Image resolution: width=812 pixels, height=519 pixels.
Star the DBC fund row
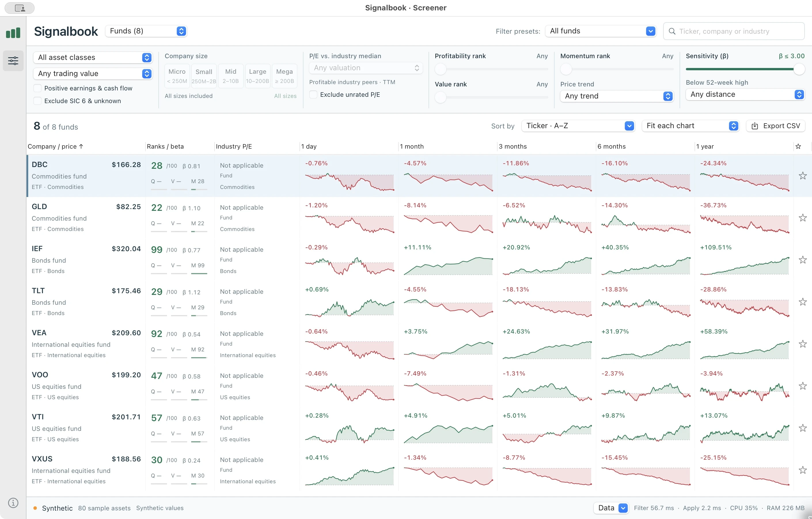(802, 176)
